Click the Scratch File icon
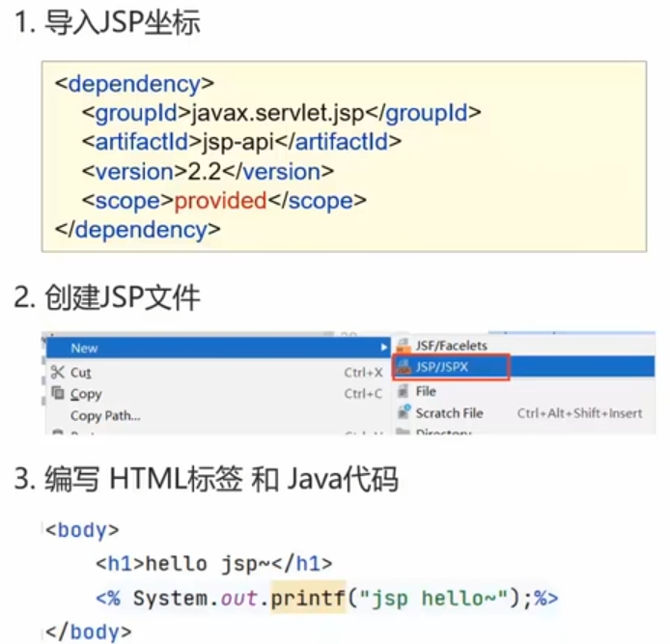670x644 pixels. (x=404, y=412)
